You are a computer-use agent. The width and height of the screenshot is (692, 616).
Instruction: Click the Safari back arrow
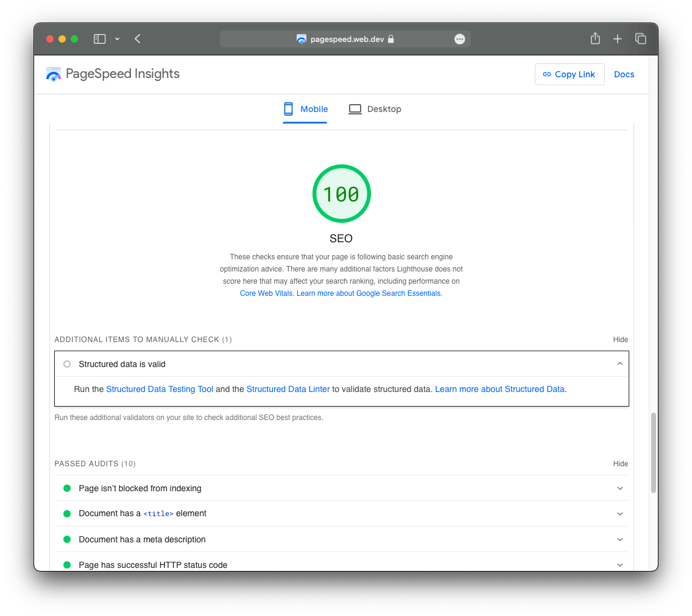click(x=138, y=39)
